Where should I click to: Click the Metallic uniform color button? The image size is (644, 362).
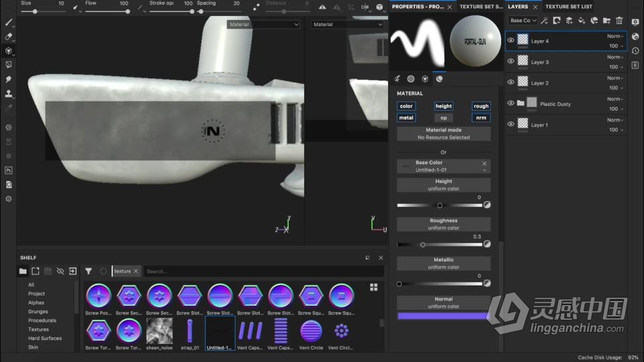(443, 263)
